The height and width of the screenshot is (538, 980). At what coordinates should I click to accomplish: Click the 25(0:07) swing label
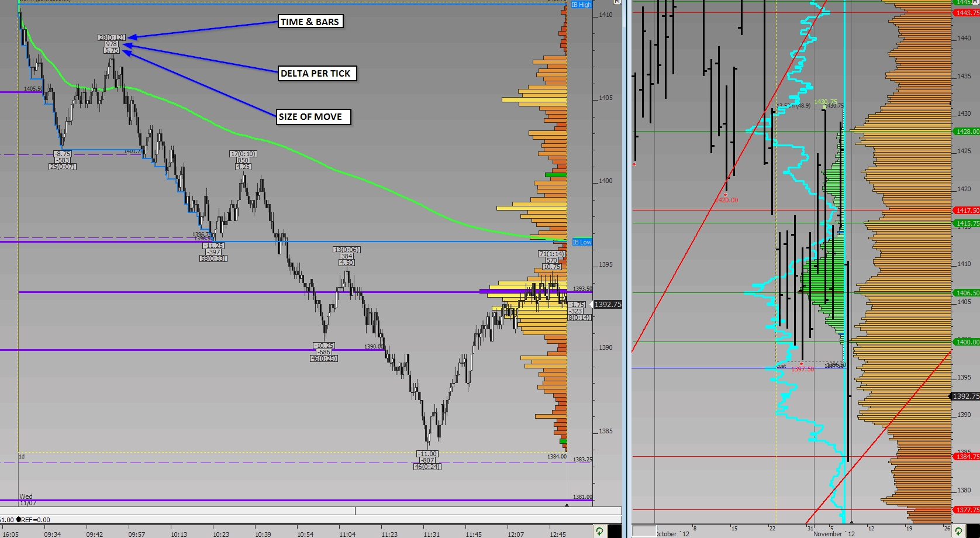63,167
